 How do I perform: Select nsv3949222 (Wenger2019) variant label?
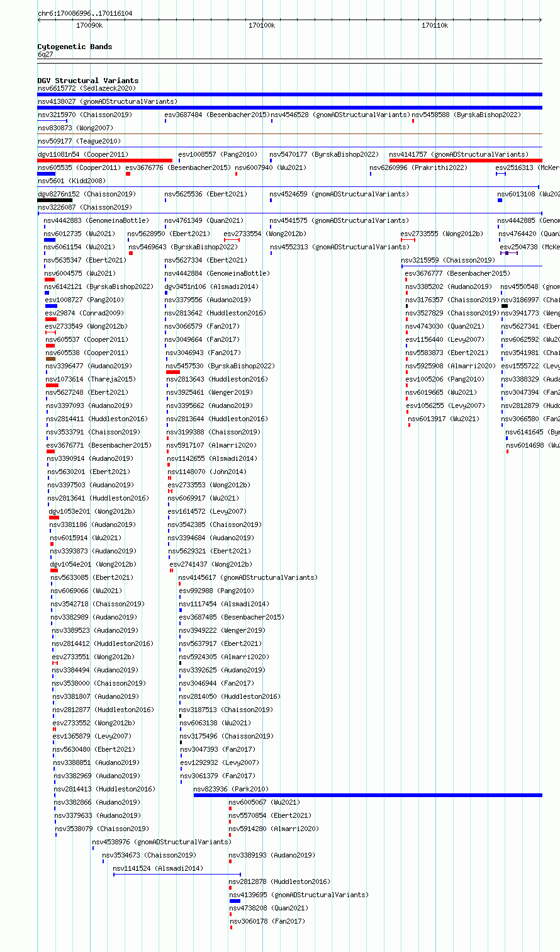tap(223, 631)
